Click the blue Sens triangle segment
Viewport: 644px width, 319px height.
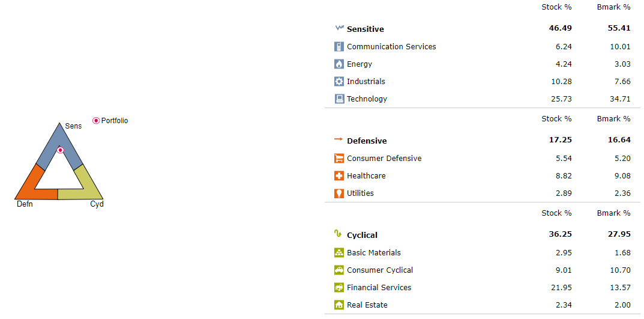click(x=49, y=152)
